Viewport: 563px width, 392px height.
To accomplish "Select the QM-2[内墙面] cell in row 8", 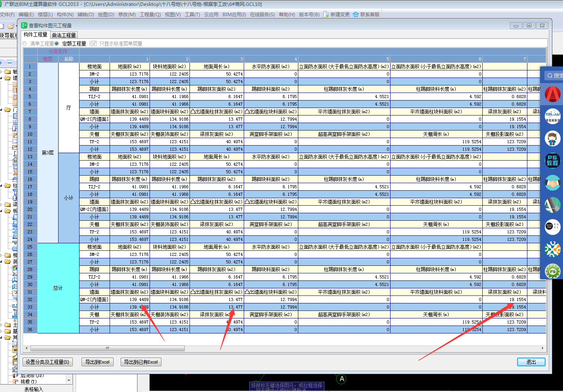I will (x=95, y=119).
